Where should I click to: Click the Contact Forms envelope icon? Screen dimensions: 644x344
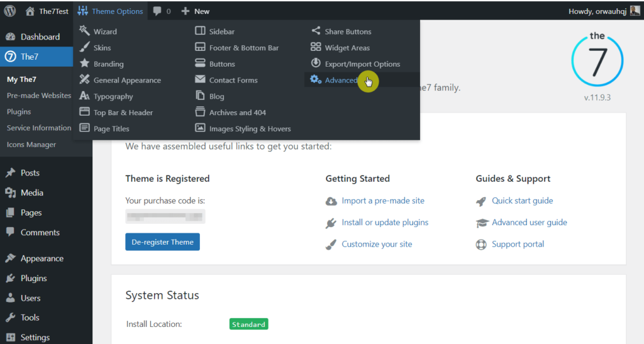pyautogui.click(x=200, y=79)
